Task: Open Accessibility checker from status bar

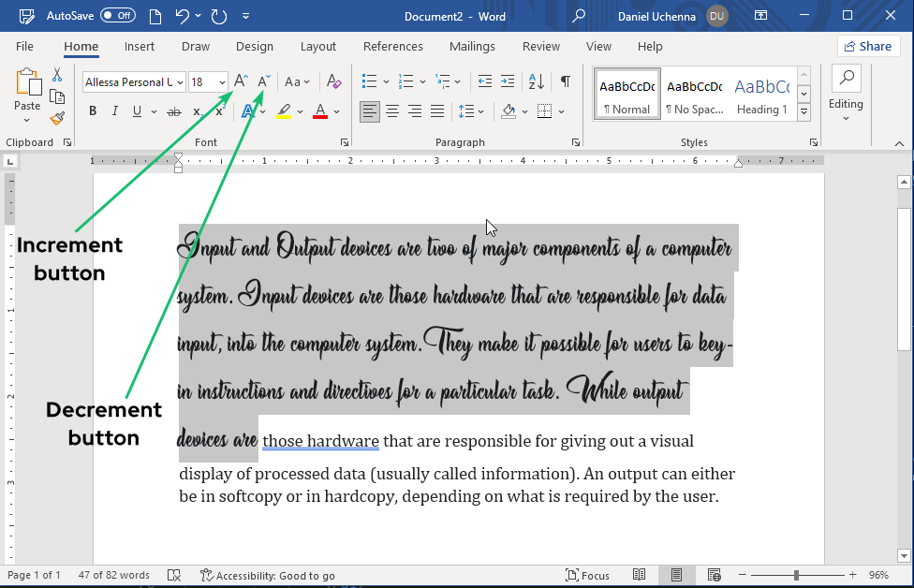Action: click(x=268, y=575)
